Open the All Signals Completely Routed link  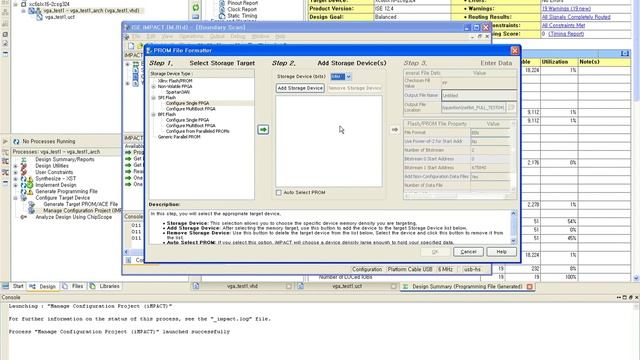coord(576,17)
